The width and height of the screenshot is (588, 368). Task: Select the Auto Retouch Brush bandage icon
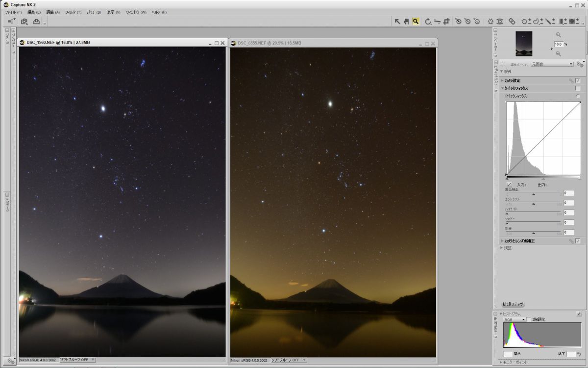click(512, 21)
